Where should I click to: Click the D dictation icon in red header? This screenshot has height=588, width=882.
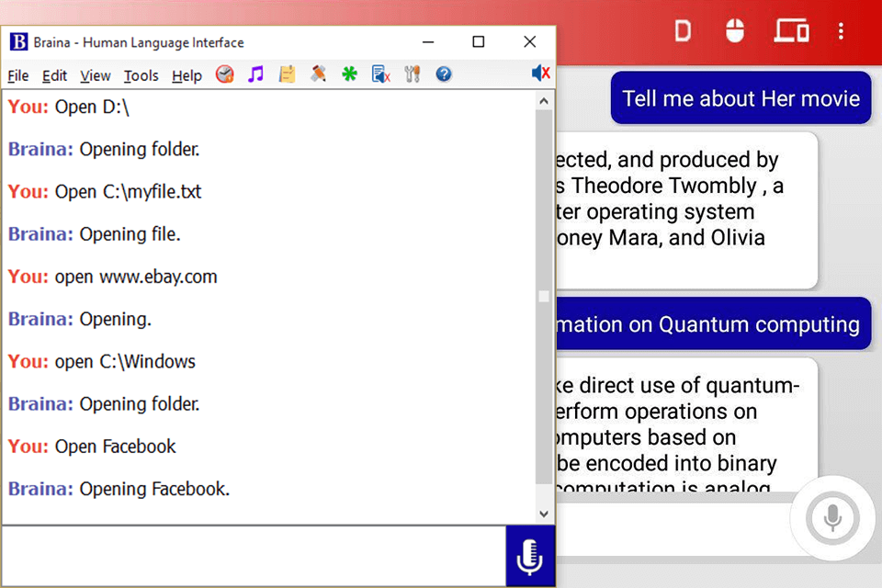[683, 31]
